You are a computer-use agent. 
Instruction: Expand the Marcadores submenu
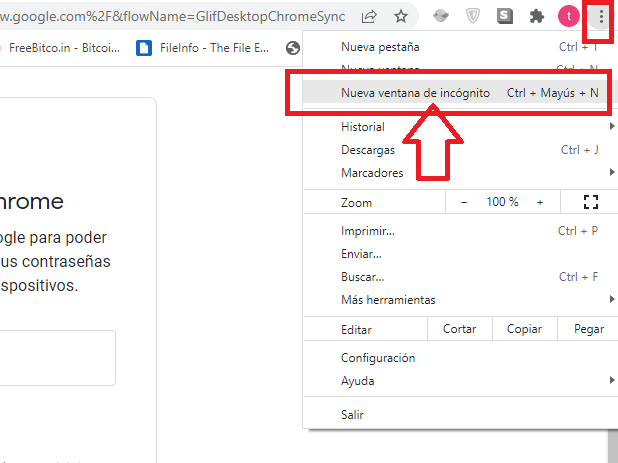460,173
